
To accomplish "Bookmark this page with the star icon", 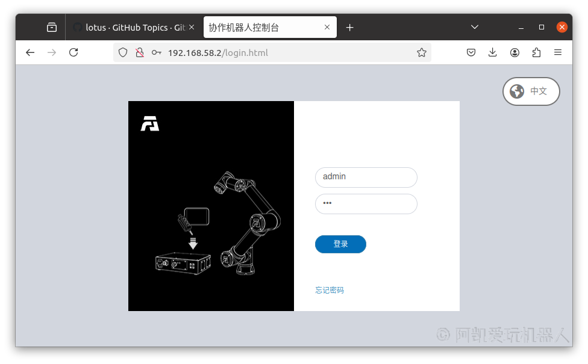I will pos(421,52).
